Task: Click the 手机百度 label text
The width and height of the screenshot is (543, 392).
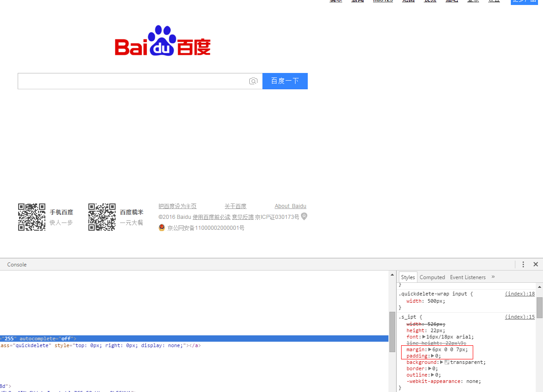Action: (x=62, y=212)
